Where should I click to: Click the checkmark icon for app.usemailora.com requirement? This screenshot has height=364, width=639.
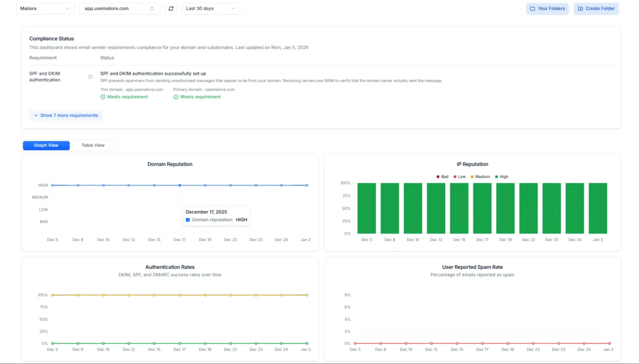coord(103,97)
